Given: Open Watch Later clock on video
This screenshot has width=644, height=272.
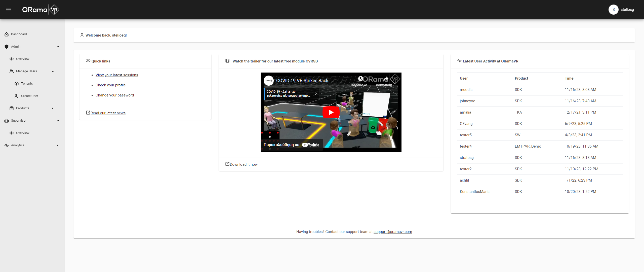Looking at the screenshot, I should coord(360,79).
